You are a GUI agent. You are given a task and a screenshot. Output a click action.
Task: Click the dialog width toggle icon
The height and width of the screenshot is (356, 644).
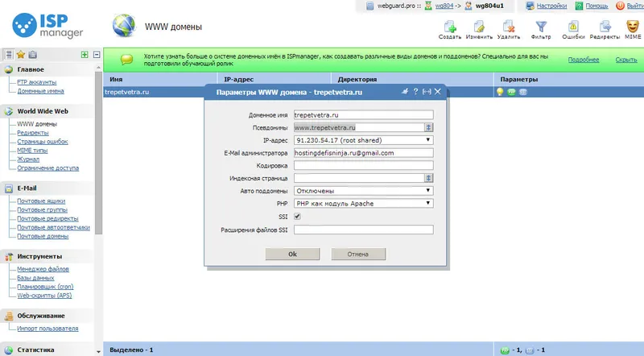[427, 92]
